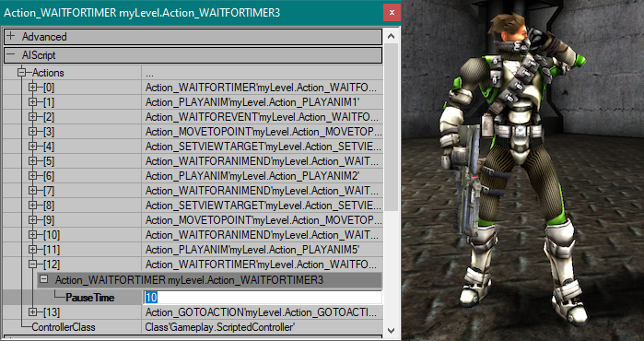644x341 pixels.
Task: Expand Actions entry [8]
Action: tap(32, 206)
